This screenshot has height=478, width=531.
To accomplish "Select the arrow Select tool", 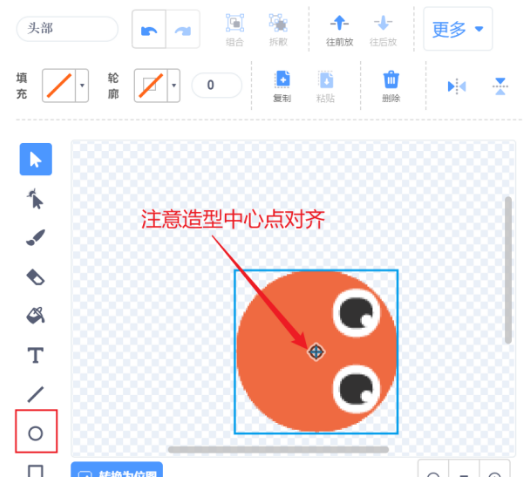I will coord(36,159).
